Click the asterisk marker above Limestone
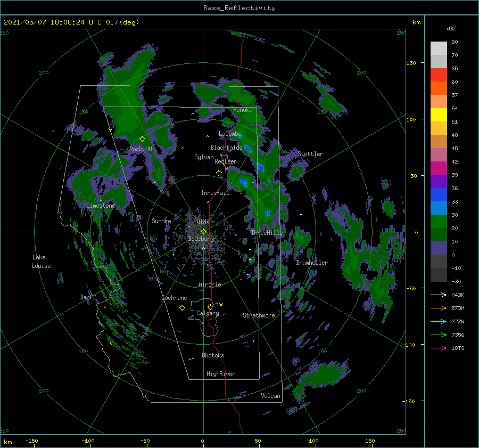The image size is (479, 448). [x=101, y=201]
